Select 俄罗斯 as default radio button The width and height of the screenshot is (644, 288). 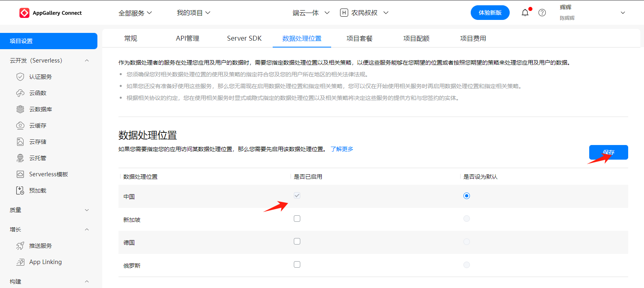coord(467,265)
